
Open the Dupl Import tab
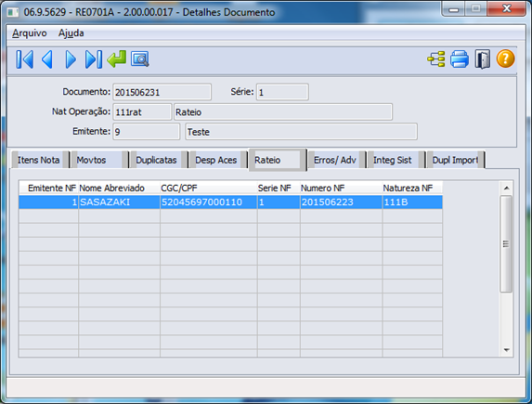pyautogui.click(x=455, y=160)
